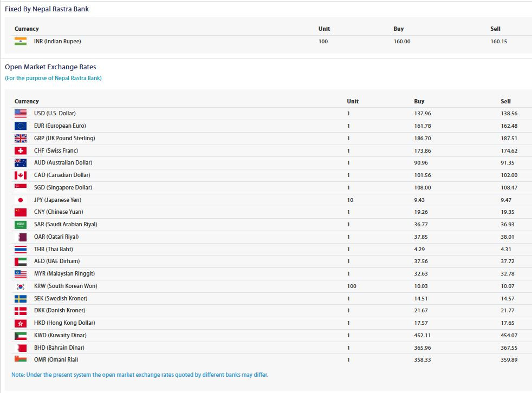Click the Chinese flag icon for CNY
Viewport: 532px width, 393px height.
point(21,212)
